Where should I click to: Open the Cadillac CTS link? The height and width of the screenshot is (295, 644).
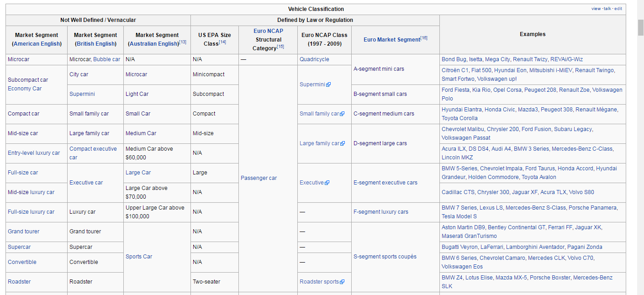[x=458, y=192]
